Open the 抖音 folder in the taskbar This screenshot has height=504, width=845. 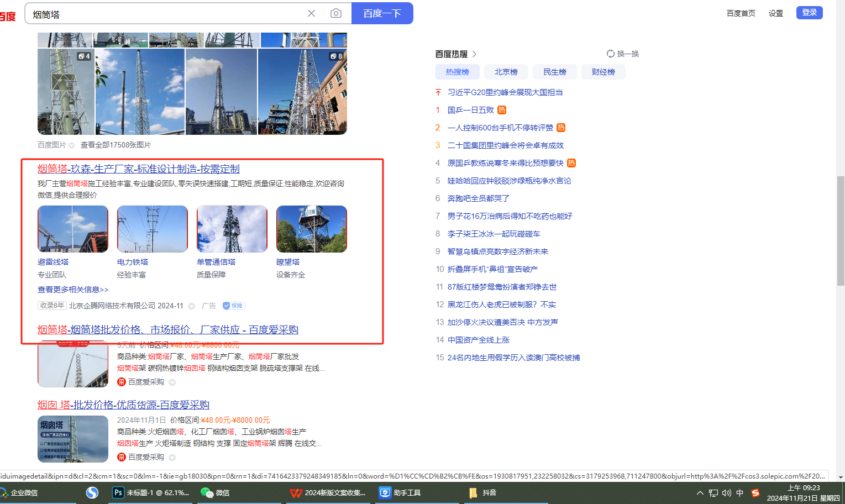click(x=482, y=492)
